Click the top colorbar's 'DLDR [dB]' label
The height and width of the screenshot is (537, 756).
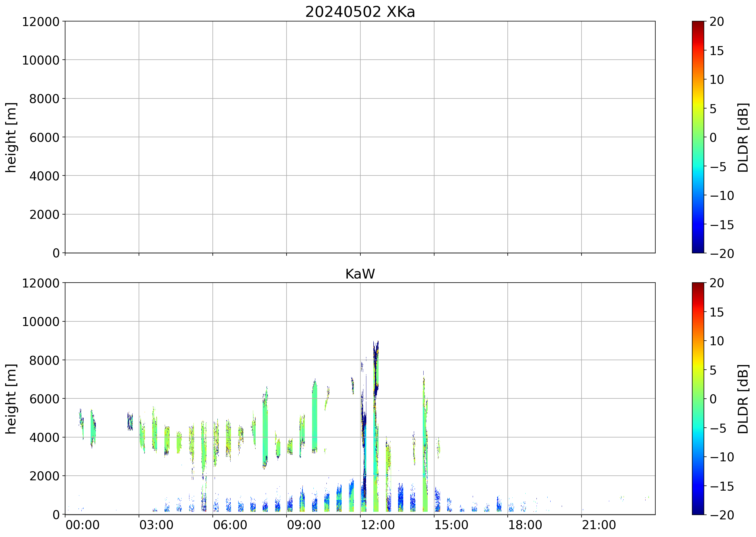[743, 137]
